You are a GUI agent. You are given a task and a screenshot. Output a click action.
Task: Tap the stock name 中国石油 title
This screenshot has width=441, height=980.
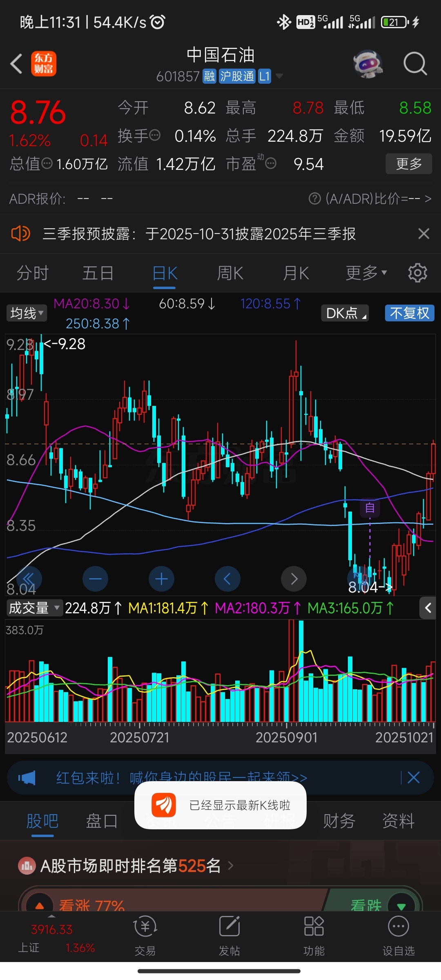tap(220, 55)
